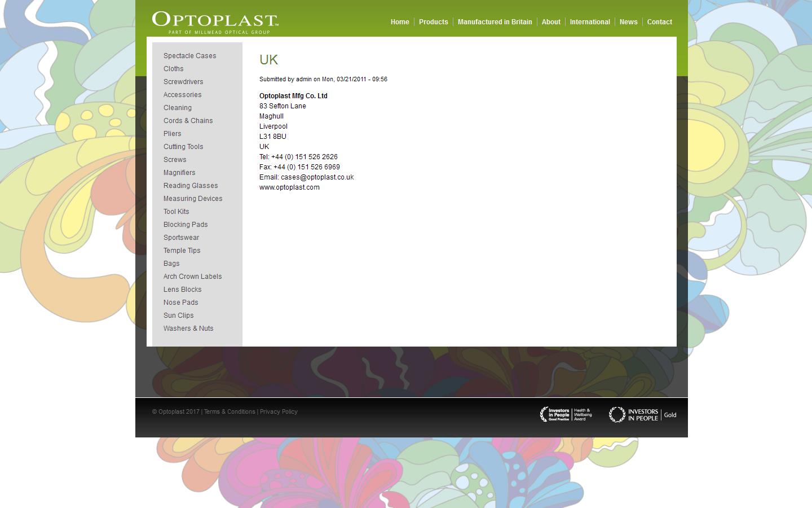This screenshot has width=812, height=508.
Task: Open the About page
Action: coord(551,22)
